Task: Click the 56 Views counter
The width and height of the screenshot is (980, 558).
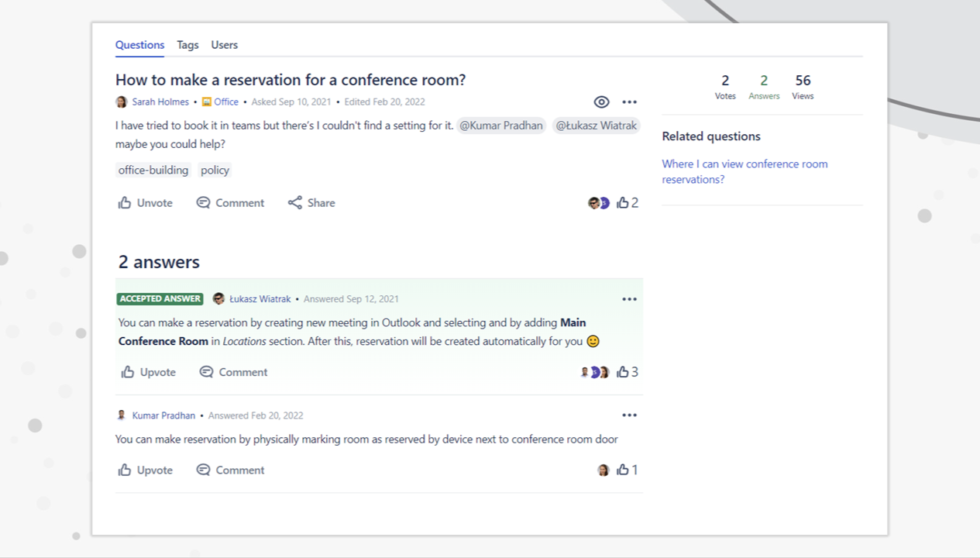Action: pyautogui.click(x=803, y=87)
